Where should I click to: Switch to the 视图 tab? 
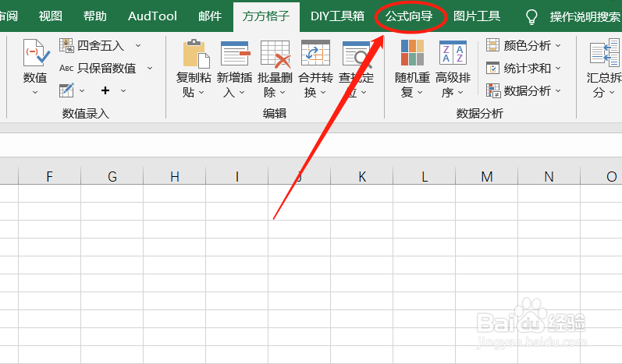pos(51,16)
